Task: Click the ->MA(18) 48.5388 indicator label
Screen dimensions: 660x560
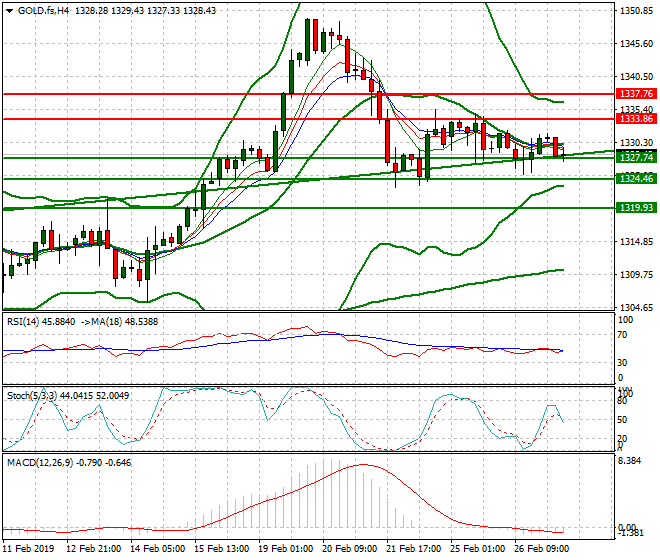Action: (x=119, y=322)
